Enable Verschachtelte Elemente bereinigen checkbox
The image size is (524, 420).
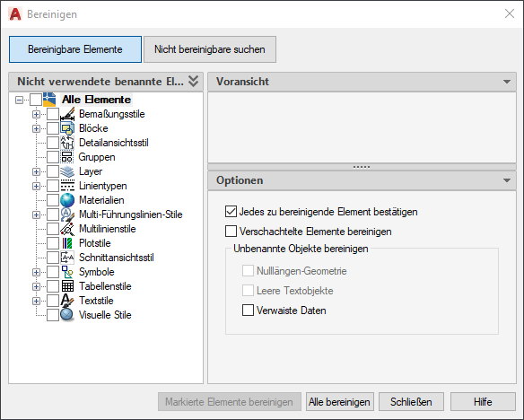pos(231,232)
